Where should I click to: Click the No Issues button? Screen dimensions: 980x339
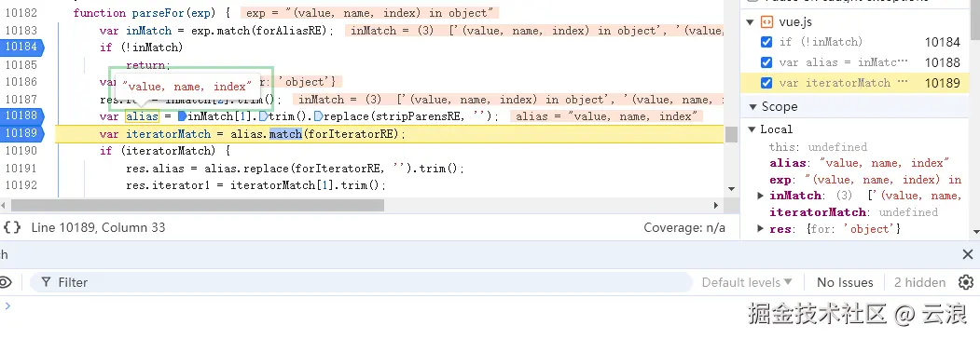(x=845, y=282)
